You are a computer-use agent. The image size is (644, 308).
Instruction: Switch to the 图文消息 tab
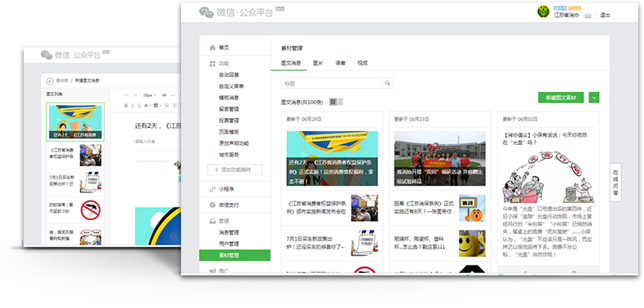click(x=291, y=64)
